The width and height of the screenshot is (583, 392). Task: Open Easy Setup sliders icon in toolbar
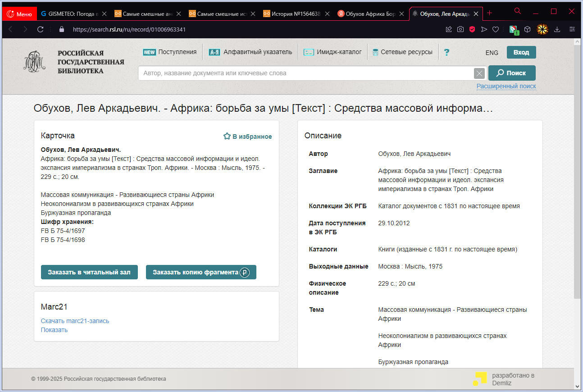coord(572,29)
